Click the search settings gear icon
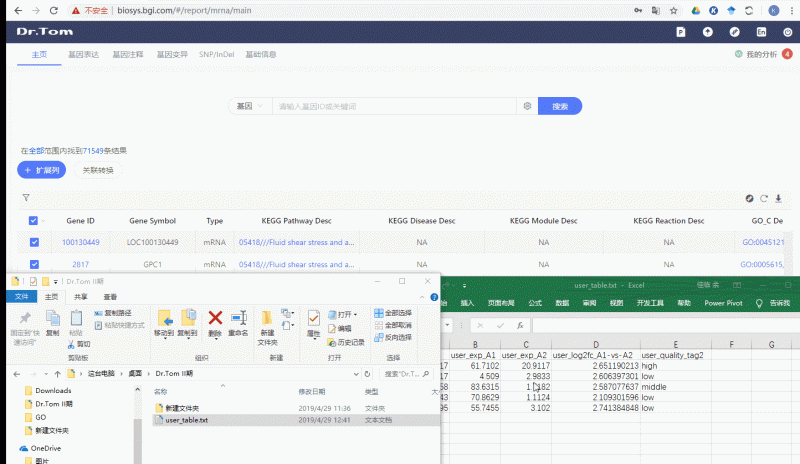Screen dimensions: 800x464 [527, 106]
